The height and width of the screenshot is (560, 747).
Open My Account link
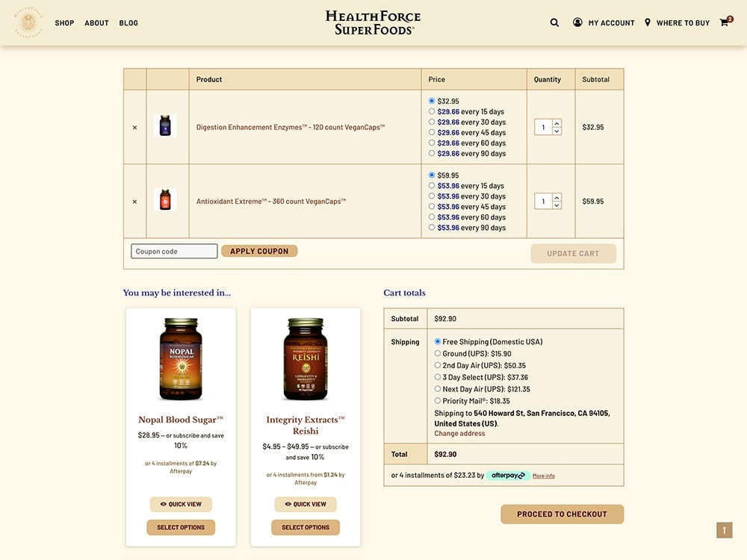point(611,23)
